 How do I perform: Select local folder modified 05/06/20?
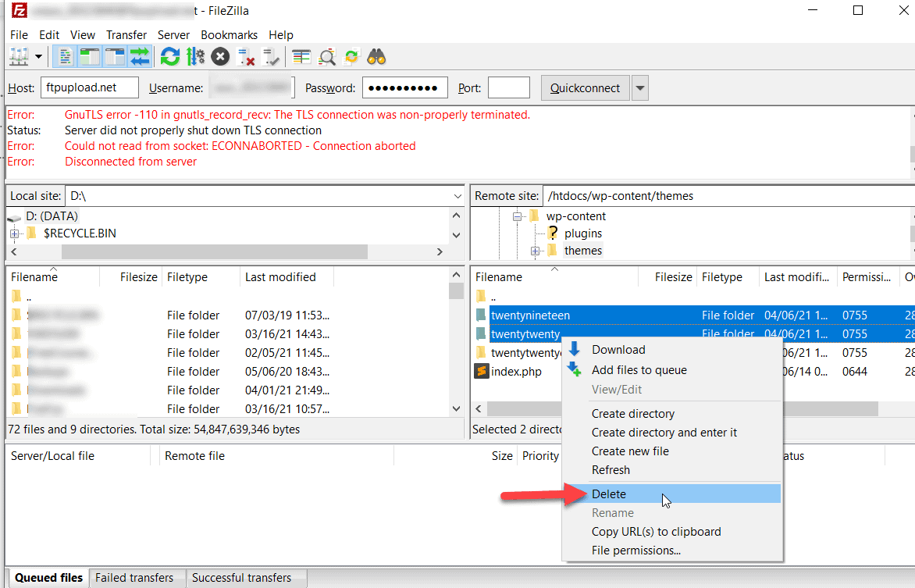tap(228, 372)
